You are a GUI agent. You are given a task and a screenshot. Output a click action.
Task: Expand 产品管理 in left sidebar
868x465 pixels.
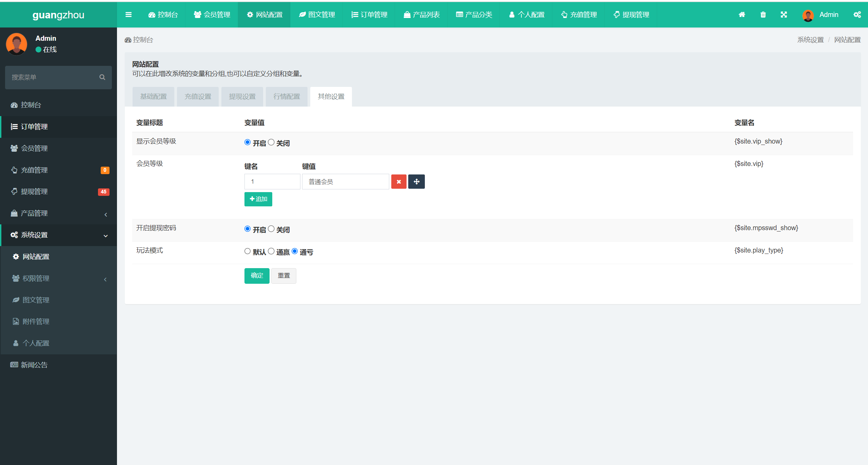click(57, 213)
